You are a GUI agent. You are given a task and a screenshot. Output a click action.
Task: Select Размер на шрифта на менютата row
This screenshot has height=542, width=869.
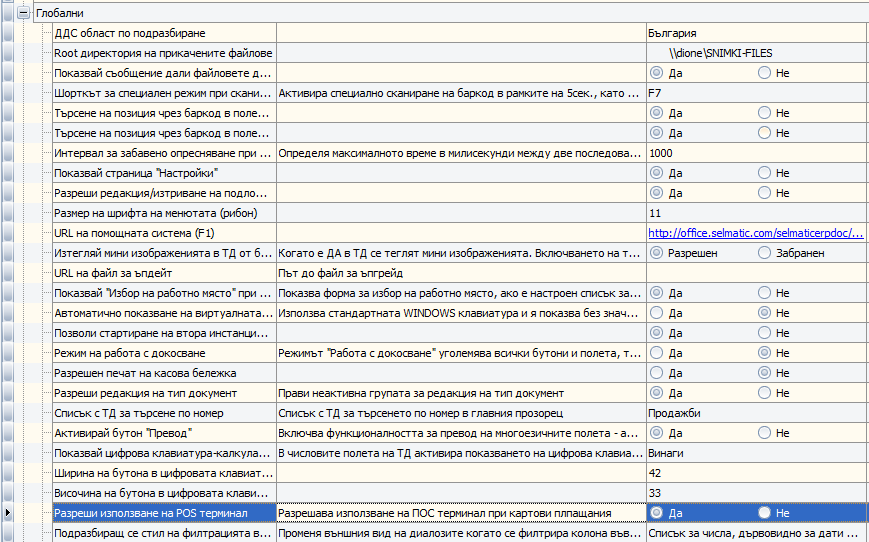point(165,213)
